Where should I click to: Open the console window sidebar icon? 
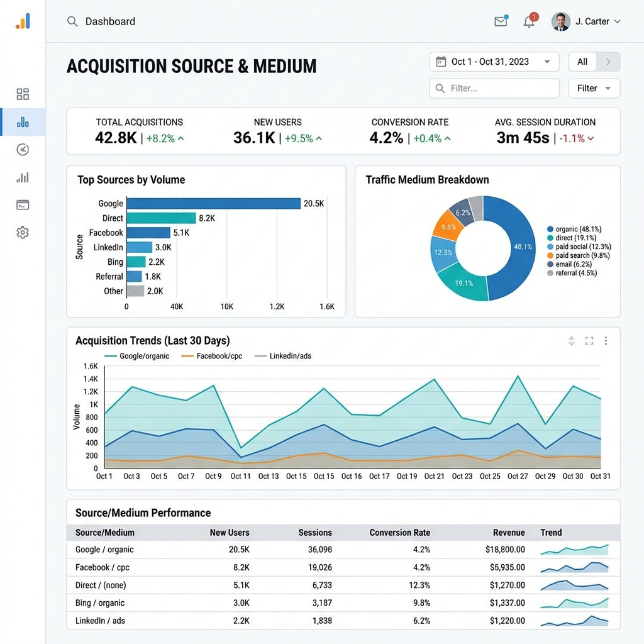point(23,205)
